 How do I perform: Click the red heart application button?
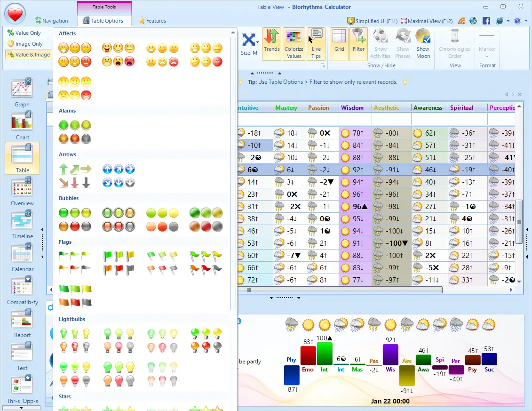[15, 15]
